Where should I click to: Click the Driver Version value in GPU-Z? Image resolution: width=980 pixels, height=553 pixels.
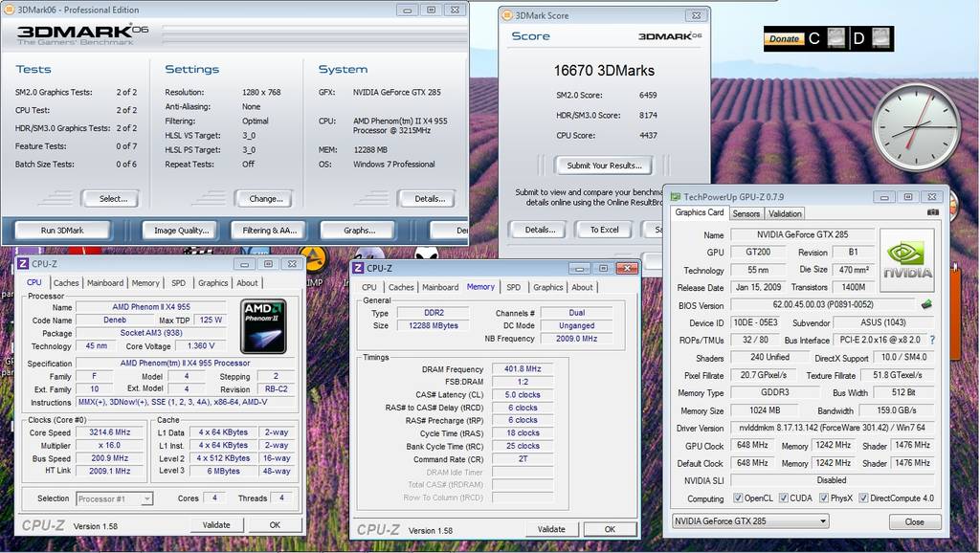832,428
